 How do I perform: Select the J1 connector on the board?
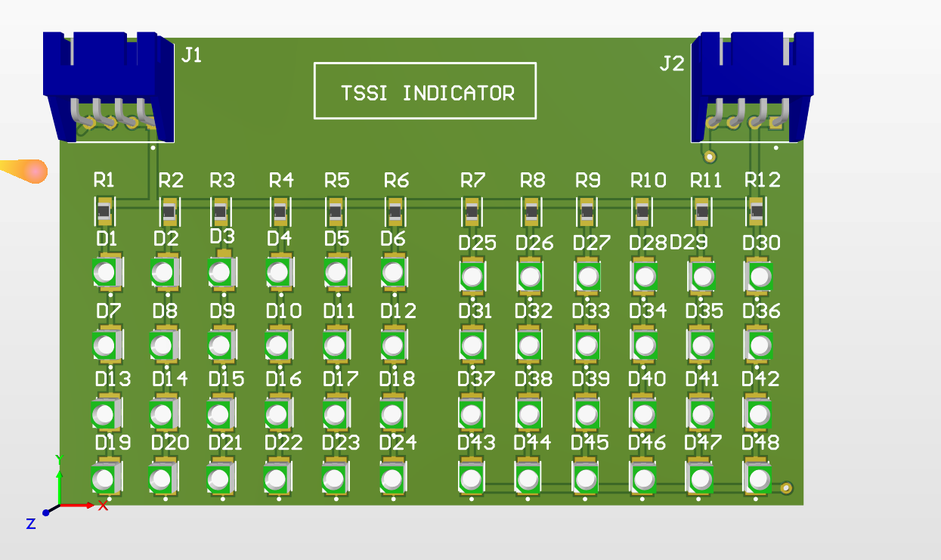point(110,87)
